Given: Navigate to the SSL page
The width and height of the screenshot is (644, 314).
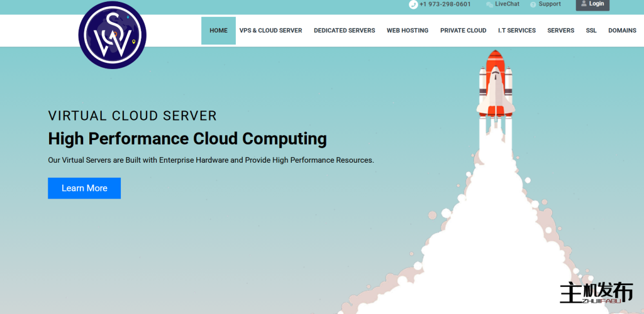Looking at the screenshot, I should [591, 31].
